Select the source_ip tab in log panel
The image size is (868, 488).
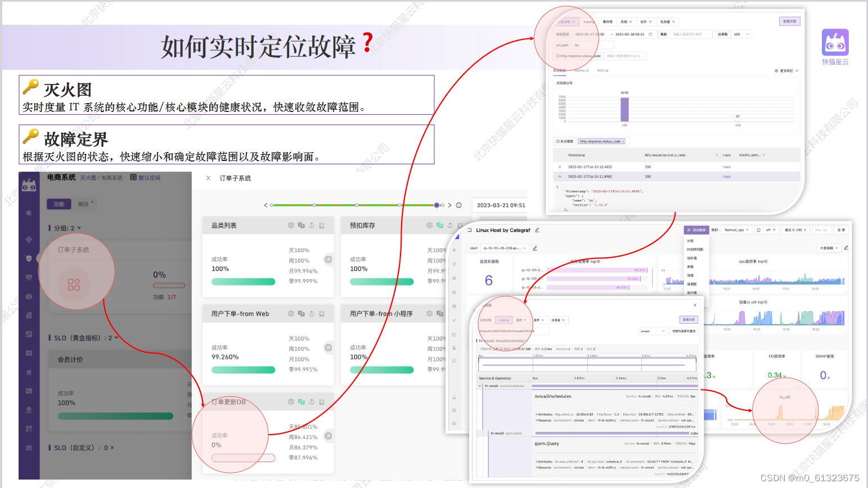tap(582, 70)
